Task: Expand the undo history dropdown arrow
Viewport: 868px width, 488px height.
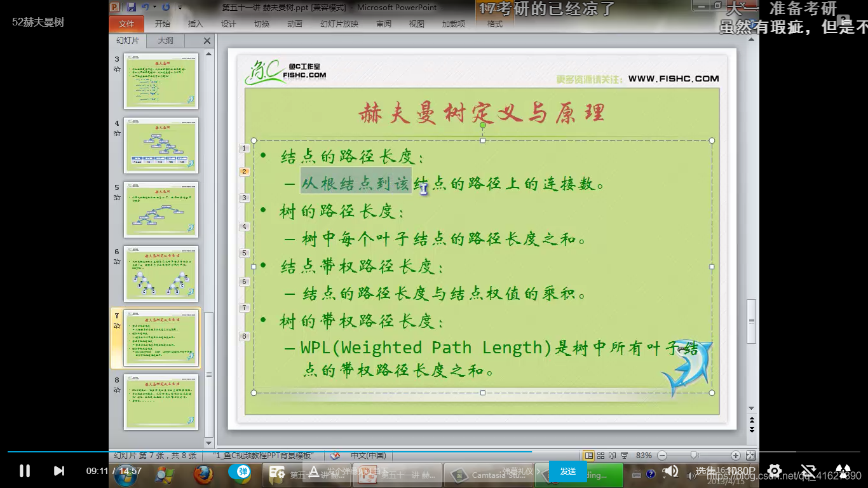Action: pos(155,8)
